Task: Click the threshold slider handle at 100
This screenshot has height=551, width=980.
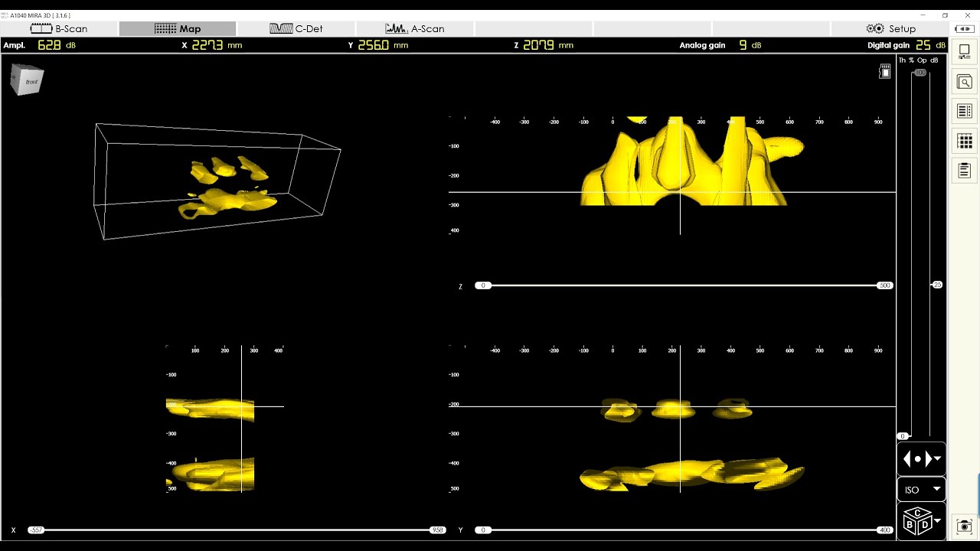Action: tap(920, 73)
